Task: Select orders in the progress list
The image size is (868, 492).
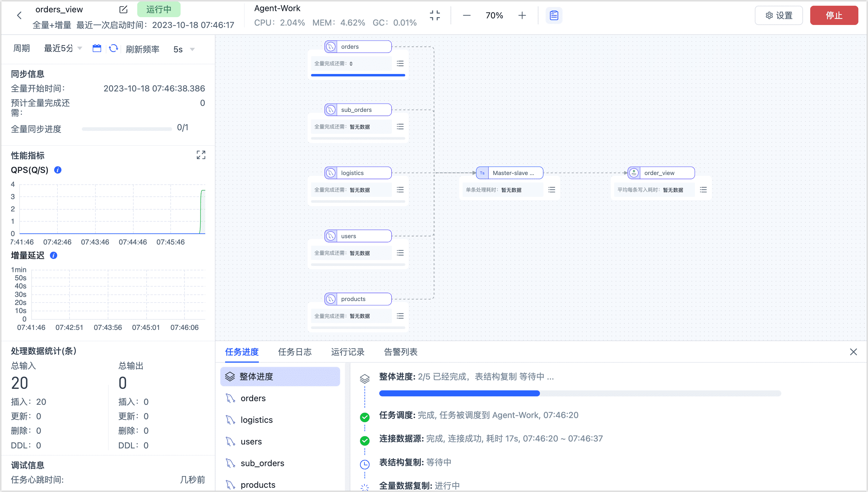Action: (x=280, y=398)
